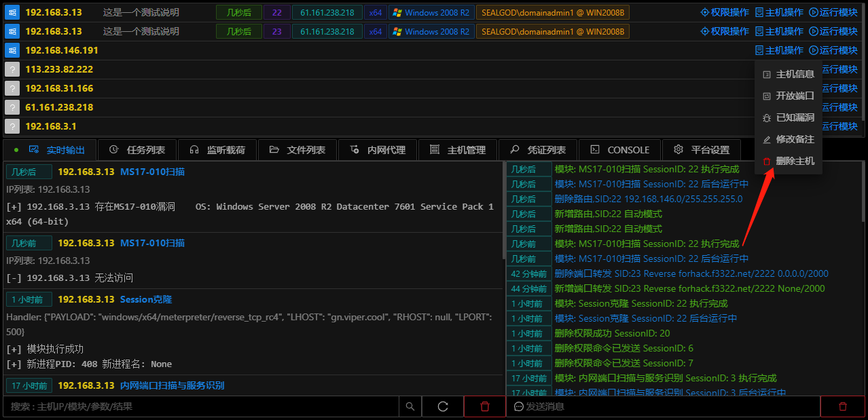Click the unknown-OS icon for 192.168.3.1
This screenshot has height=420, width=868.
(12, 126)
